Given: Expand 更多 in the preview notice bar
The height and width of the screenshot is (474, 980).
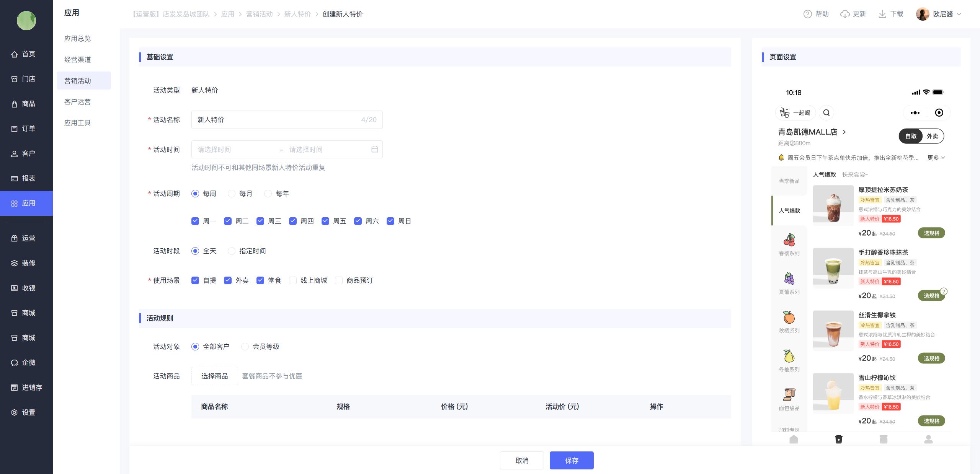Looking at the screenshot, I should 936,158.
